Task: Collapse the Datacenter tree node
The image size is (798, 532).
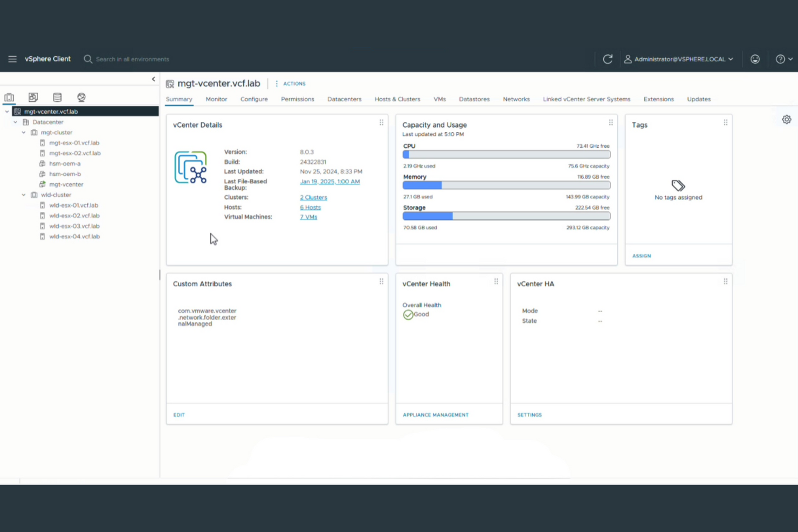Action: click(x=15, y=122)
